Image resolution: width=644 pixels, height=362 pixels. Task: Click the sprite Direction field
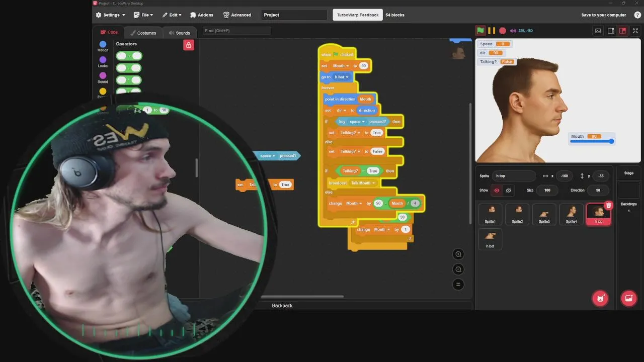[598, 190]
